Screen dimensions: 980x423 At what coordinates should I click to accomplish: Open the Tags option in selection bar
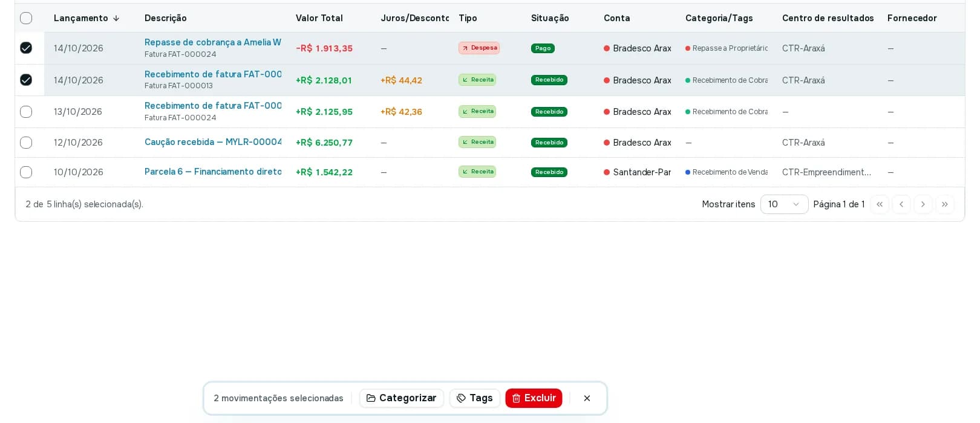(x=475, y=398)
